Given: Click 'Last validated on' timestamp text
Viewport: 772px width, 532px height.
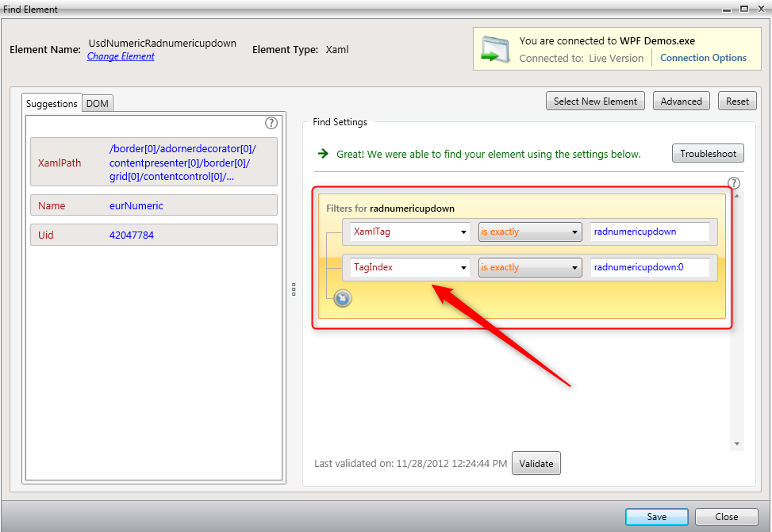Looking at the screenshot, I should point(411,463).
